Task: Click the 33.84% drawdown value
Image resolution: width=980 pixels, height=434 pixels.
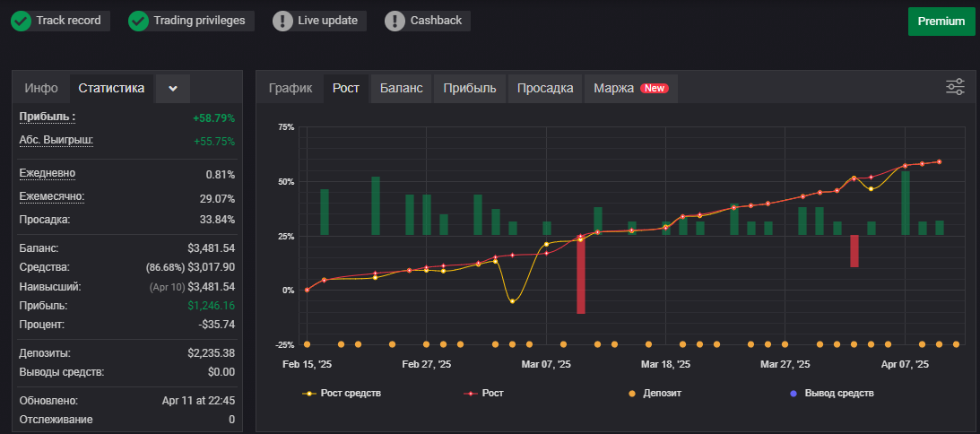Action: pyautogui.click(x=217, y=220)
